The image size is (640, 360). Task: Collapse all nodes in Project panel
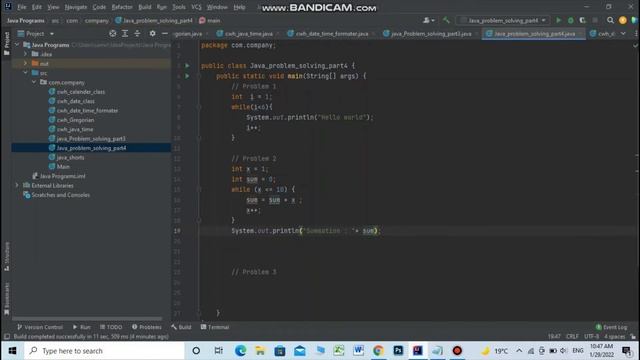(137, 33)
